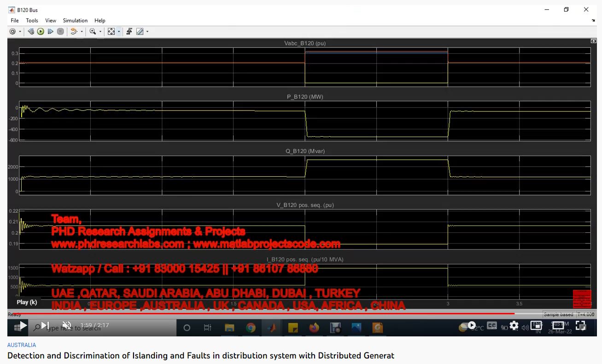Click the Scale Axes Limits icon

click(111, 32)
